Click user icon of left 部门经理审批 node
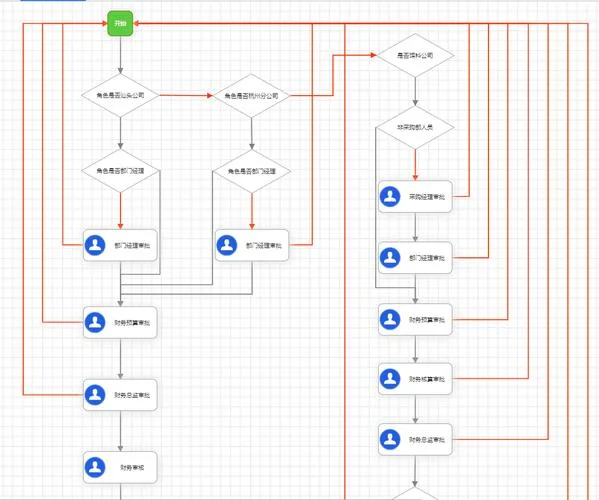Image resolution: width=599 pixels, height=500 pixels. (95, 245)
